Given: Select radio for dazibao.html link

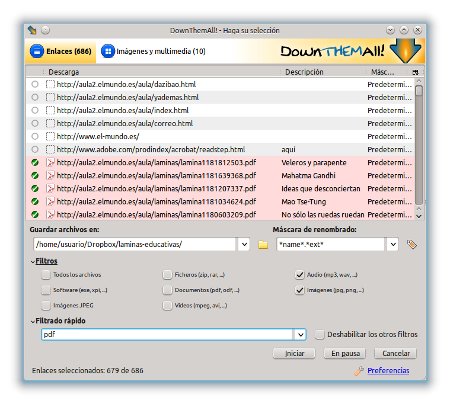Looking at the screenshot, I should click(35, 84).
